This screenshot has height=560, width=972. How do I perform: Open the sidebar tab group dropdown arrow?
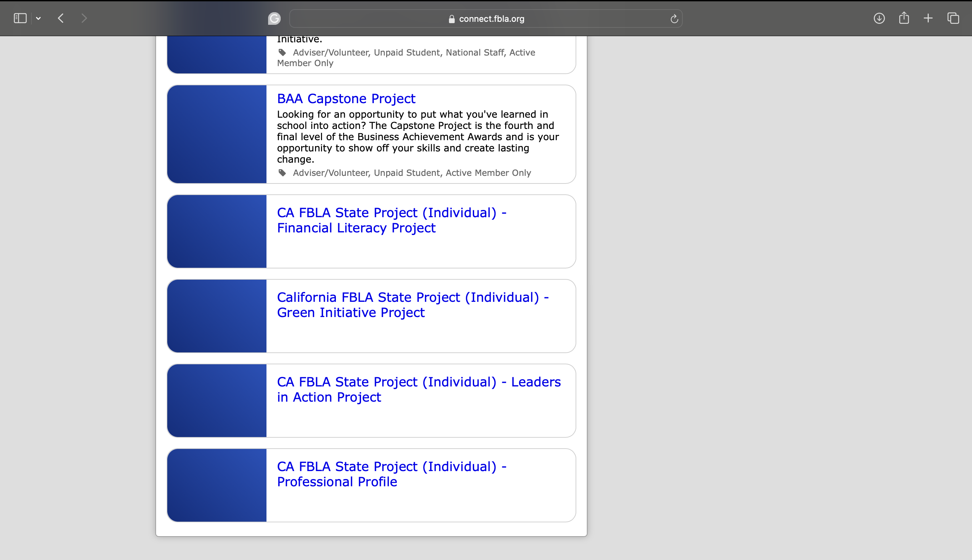(x=38, y=18)
